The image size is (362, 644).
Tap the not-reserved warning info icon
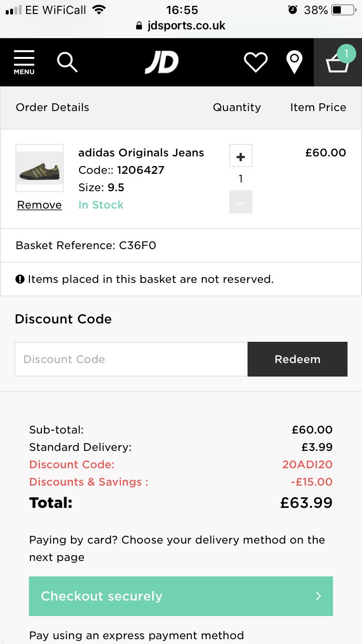[20, 279]
